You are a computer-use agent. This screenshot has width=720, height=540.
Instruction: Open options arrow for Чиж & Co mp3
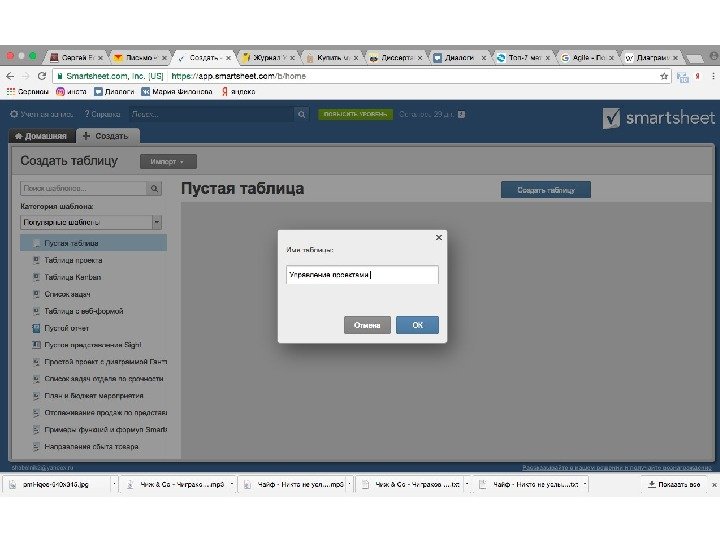231,484
